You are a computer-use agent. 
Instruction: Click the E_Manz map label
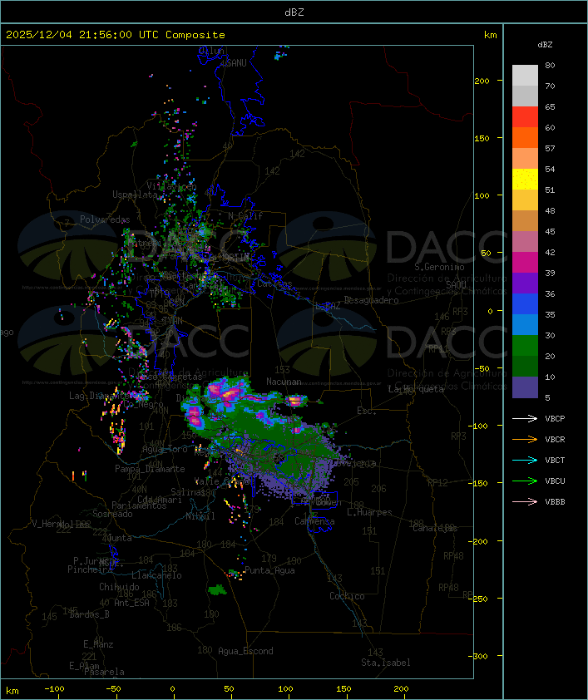(x=98, y=644)
